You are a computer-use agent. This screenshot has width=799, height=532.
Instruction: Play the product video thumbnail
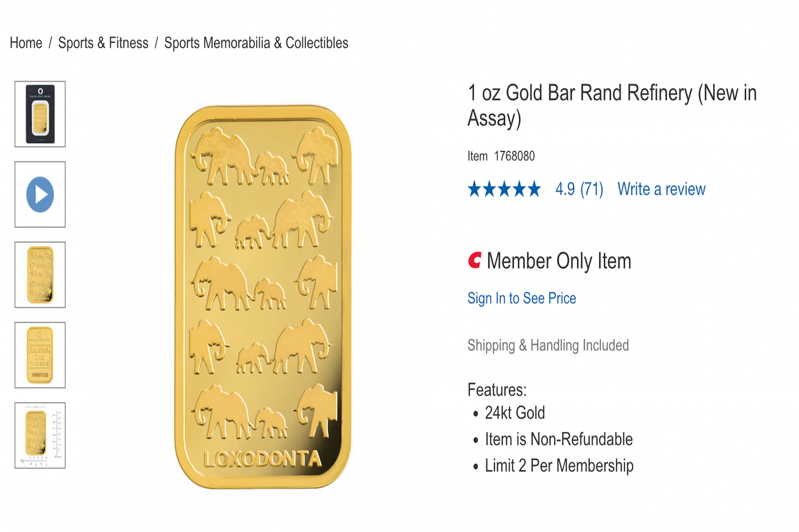(40, 195)
